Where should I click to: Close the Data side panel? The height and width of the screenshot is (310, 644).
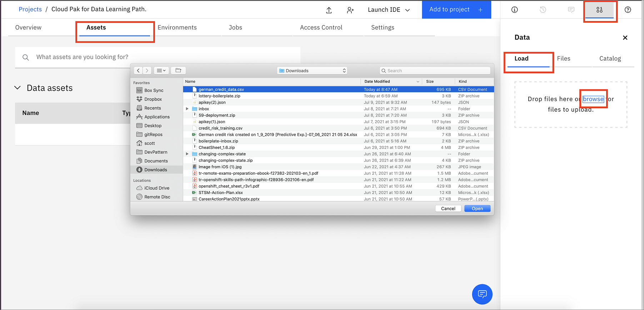[x=625, y=37]
